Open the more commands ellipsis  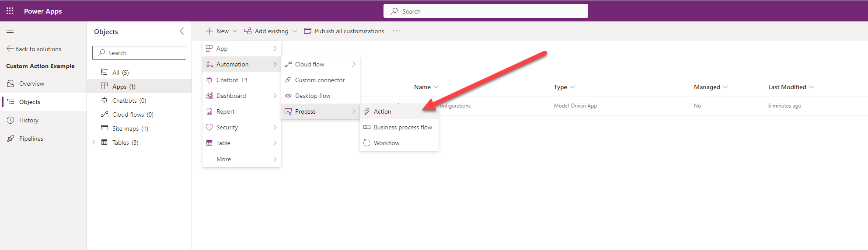point(396,31)
